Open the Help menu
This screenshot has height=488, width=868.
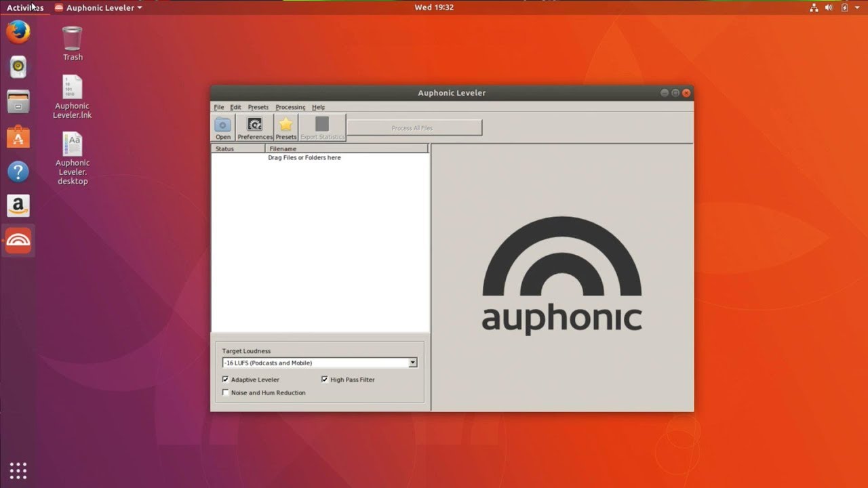pos(319,107)
